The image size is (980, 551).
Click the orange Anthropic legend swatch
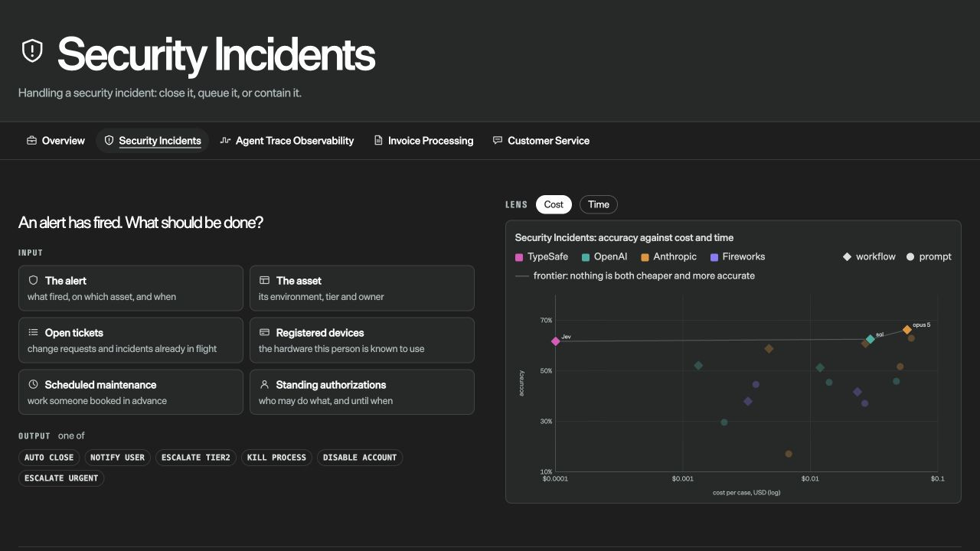pos(645,257)
